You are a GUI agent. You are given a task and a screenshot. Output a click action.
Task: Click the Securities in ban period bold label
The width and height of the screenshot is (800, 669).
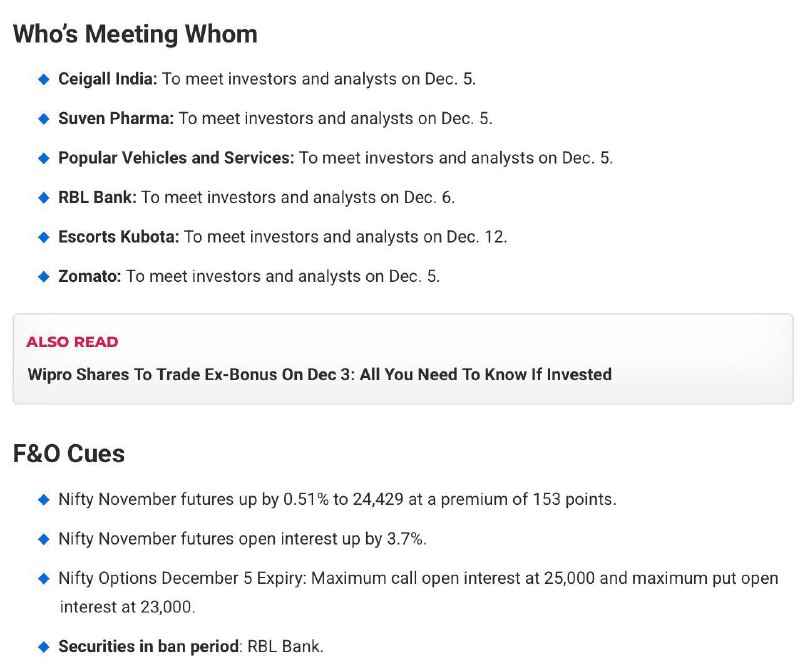pyautogui.click(x=148, y=646)
